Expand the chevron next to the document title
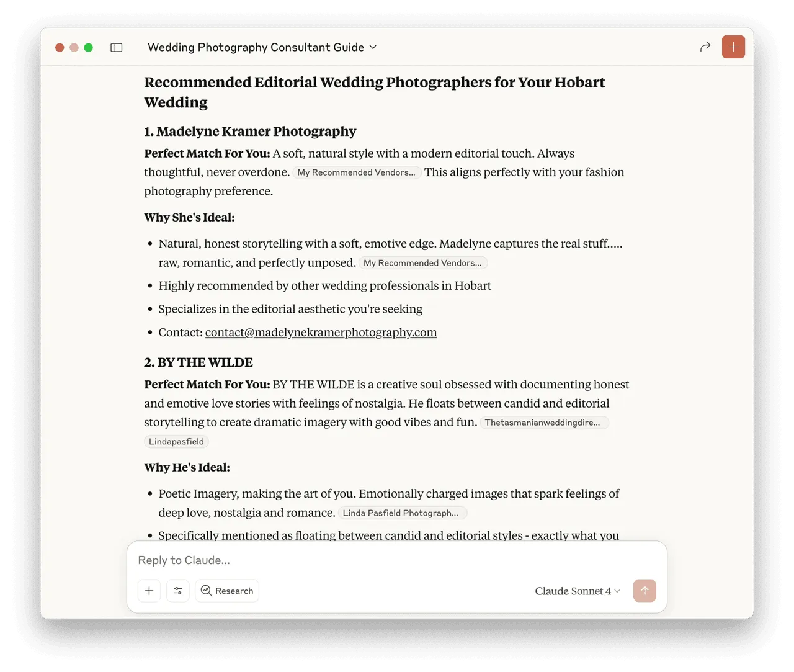This screenshot has width=794, height=672. click(372, 47)
